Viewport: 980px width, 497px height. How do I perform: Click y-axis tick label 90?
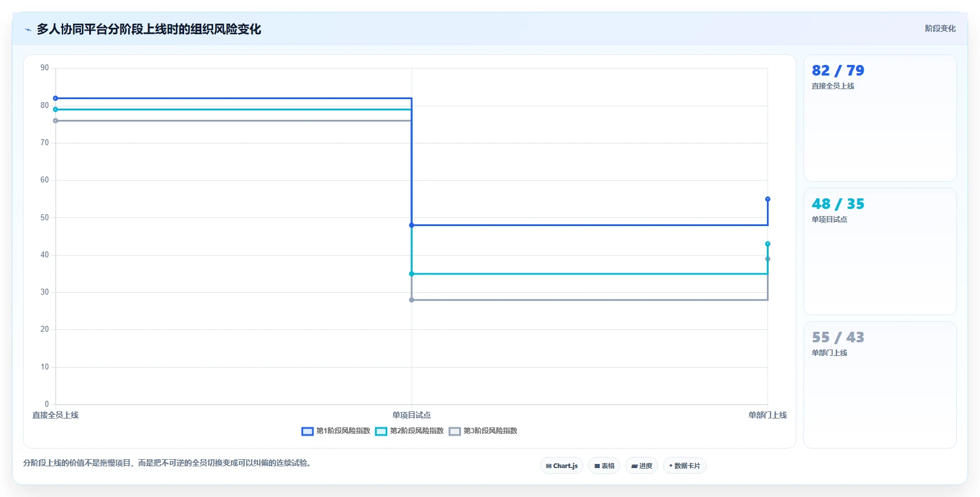[x=45, y=68]
